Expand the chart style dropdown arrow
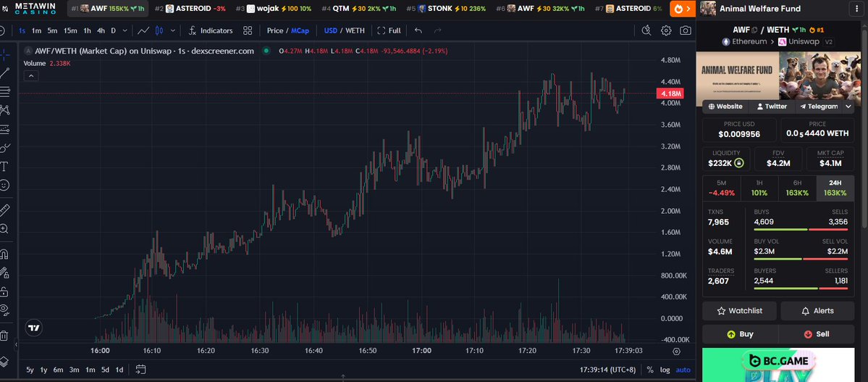Screen dimensions: 868x382 tap(173, 30)
